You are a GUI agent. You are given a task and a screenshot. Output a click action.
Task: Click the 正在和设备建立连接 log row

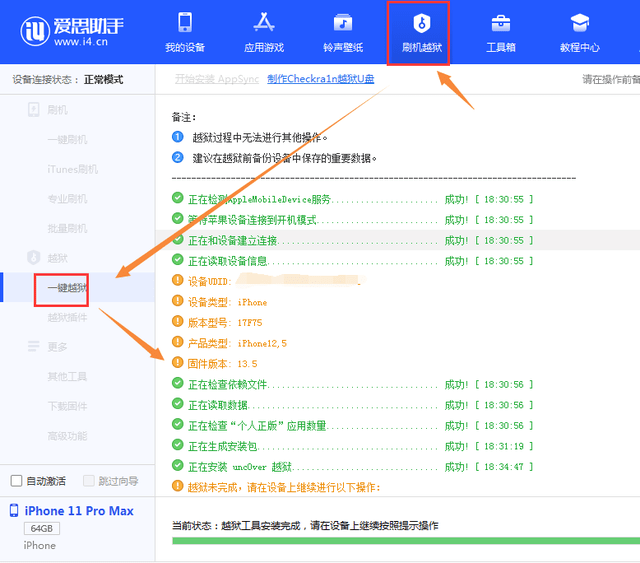[x=398, y=240]
